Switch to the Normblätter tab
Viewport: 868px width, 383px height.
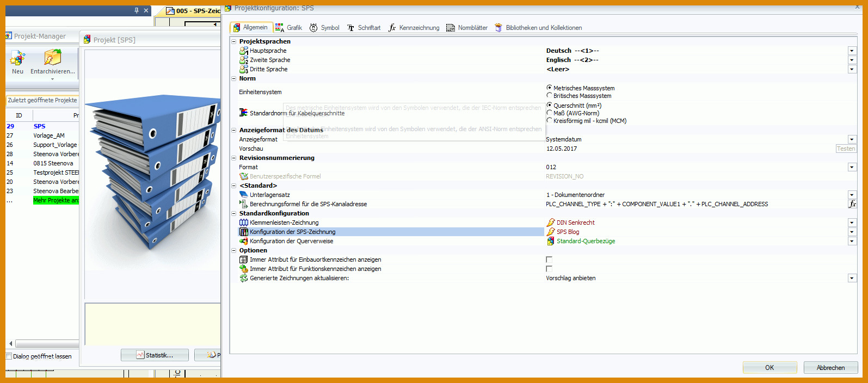467,28
